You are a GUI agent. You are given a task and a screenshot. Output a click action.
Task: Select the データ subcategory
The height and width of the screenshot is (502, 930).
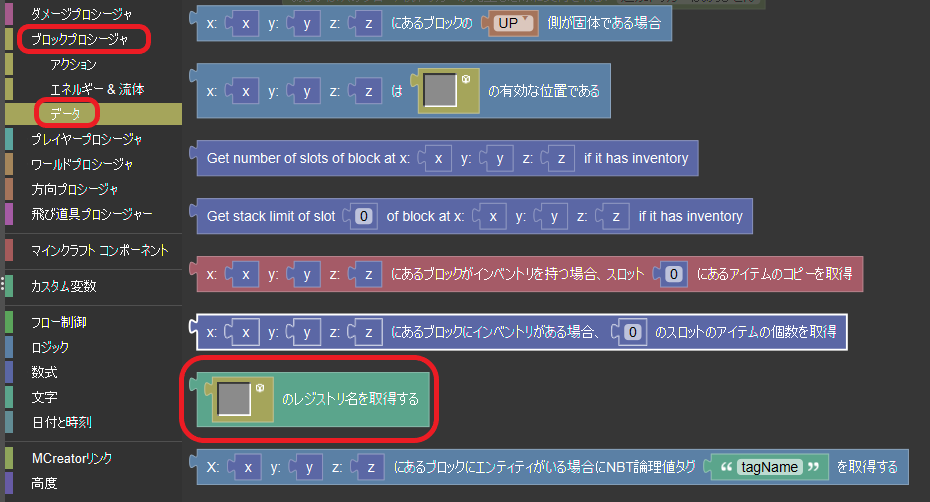[66, 114]
